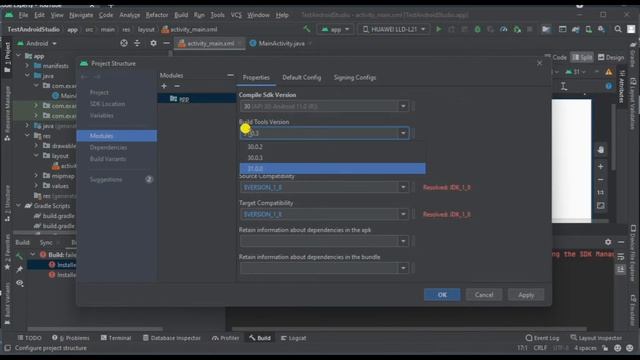Select build tools version 30.0.2

pos(333,147)
